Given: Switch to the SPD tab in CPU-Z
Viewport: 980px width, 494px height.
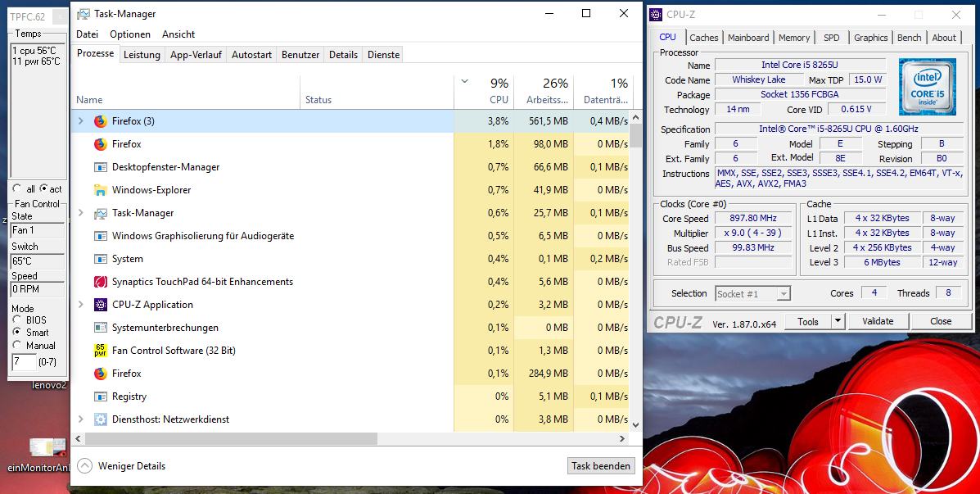Looking at the screenshot, I should (x=832, y=38).
